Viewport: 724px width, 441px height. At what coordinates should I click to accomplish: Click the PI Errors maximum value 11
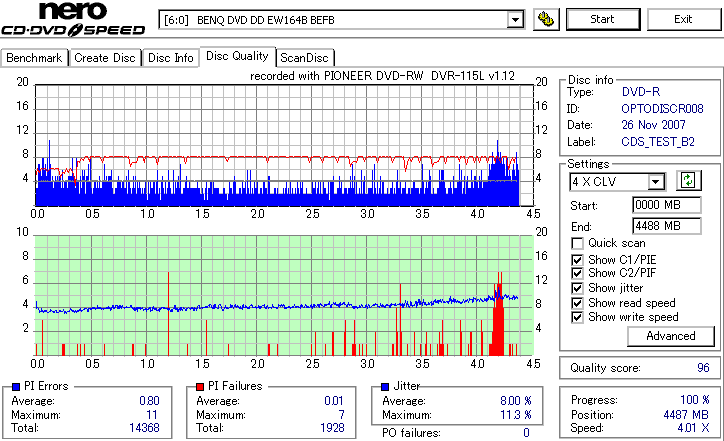(152, 415)
